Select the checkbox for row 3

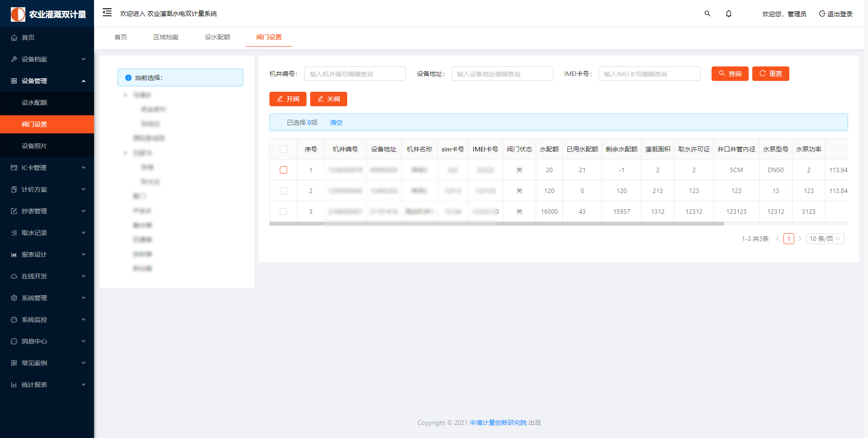click(x=283, y=212)
